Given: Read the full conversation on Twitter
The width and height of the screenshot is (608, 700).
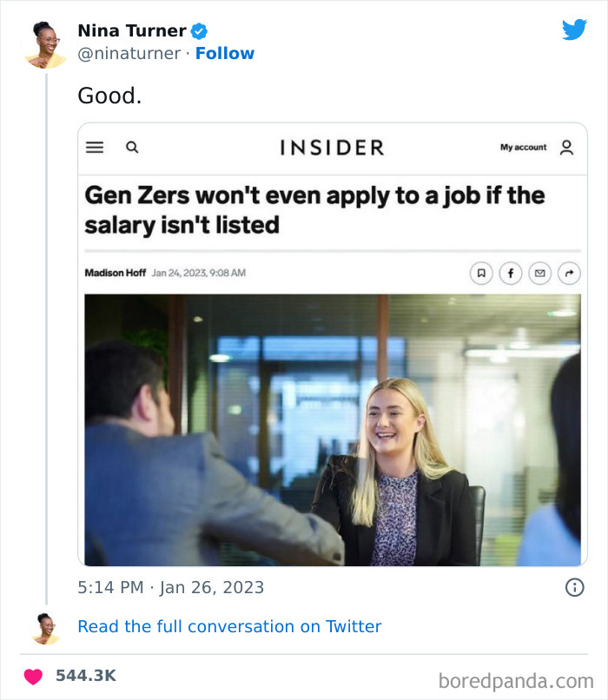Looking at the screenshot, I should 229,626.
